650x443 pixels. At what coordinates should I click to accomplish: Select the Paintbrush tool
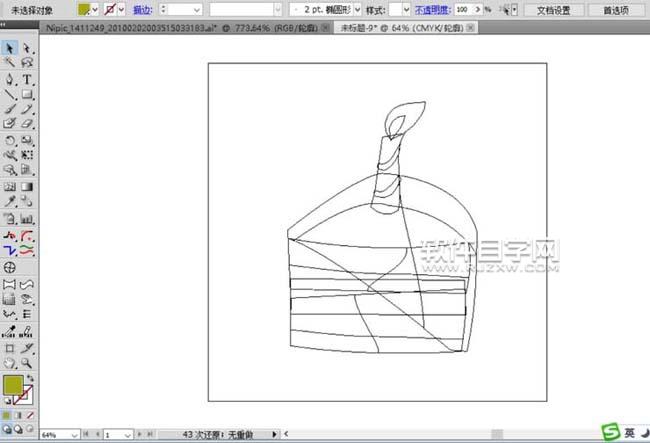pyautogui.click(x=9, y=109)
